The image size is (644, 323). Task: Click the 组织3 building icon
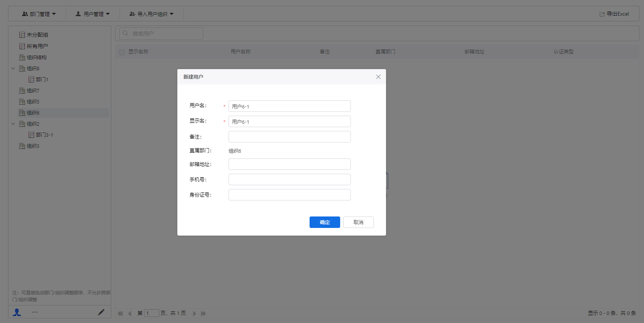[x=22, y=146]
